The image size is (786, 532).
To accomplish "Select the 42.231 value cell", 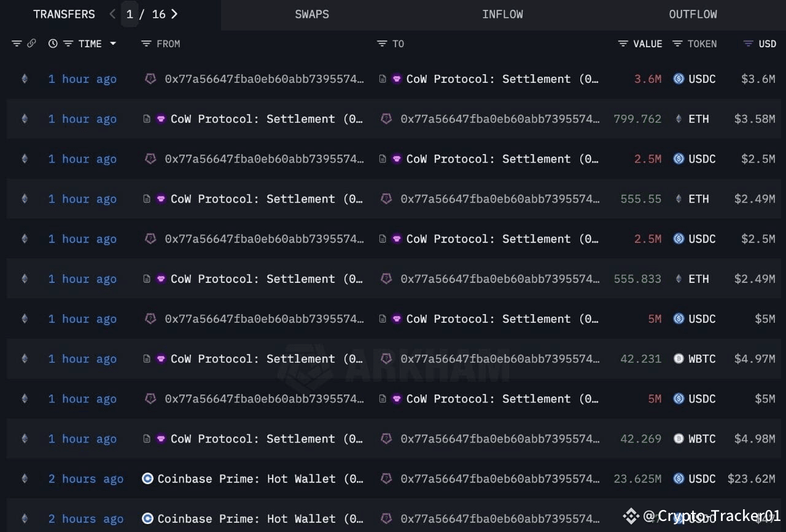I will click(641, 358).
